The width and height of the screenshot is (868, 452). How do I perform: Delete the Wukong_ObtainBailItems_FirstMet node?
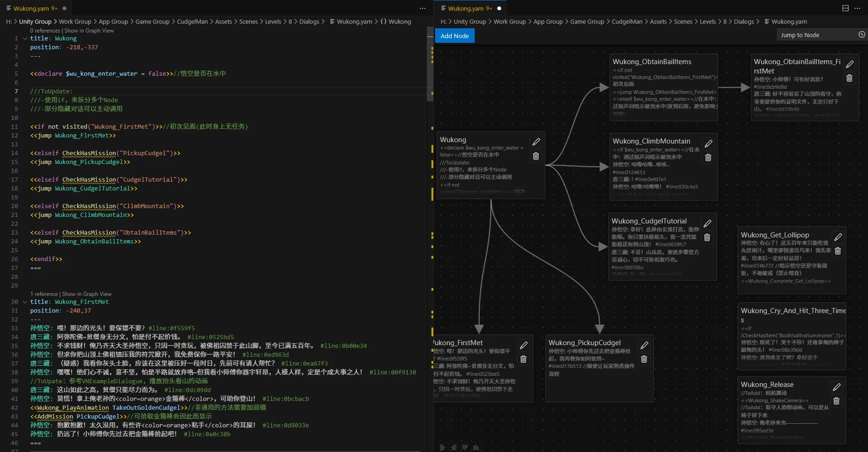(849, 78)
